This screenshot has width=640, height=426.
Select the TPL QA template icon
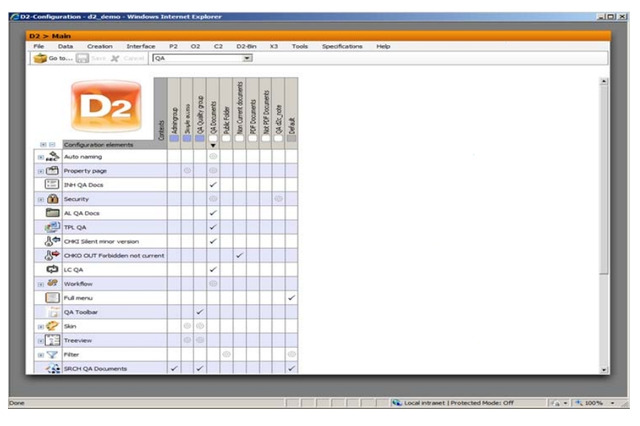click(52, 227)
